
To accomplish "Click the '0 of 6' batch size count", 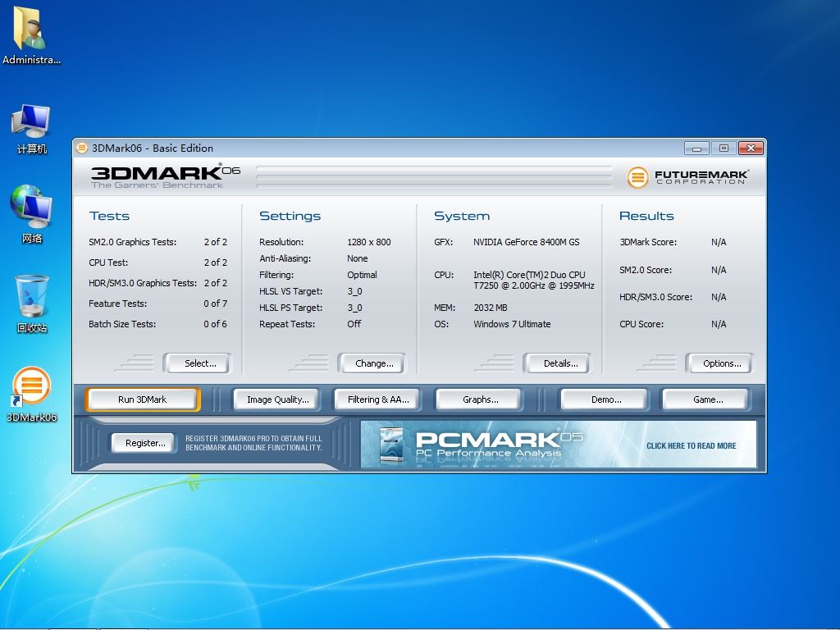I will 216,324.
